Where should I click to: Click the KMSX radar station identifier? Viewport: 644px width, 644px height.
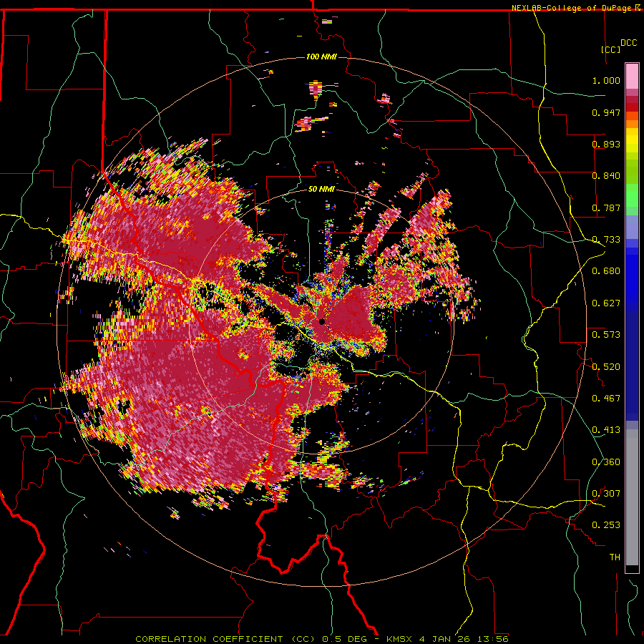(399, 639)
